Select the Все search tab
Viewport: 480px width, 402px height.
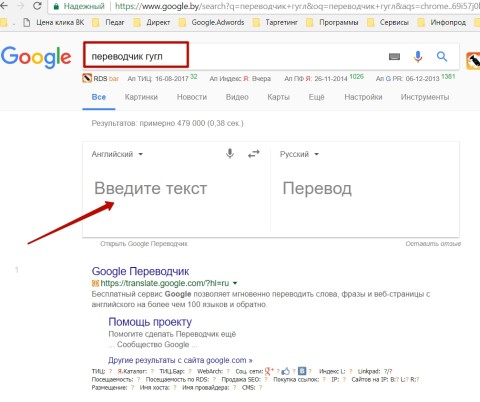(x=99, y=97)
